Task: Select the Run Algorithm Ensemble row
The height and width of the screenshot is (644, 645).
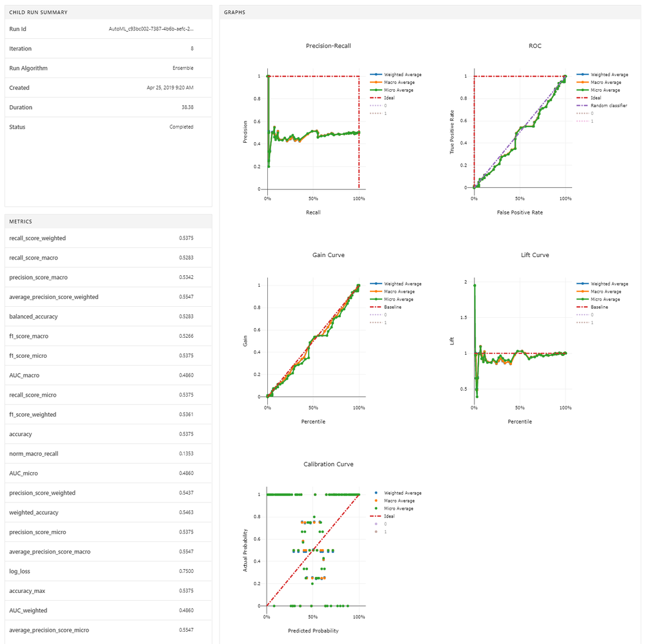Action: (108, 68)
